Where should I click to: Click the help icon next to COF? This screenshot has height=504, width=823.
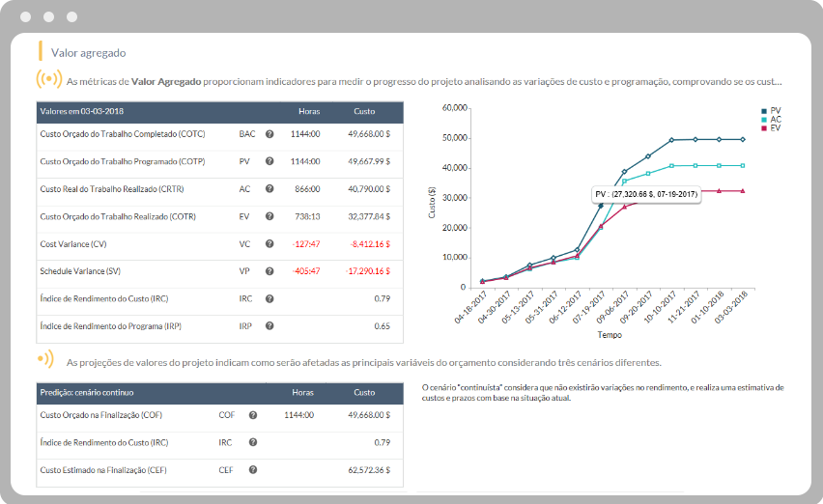253,414
